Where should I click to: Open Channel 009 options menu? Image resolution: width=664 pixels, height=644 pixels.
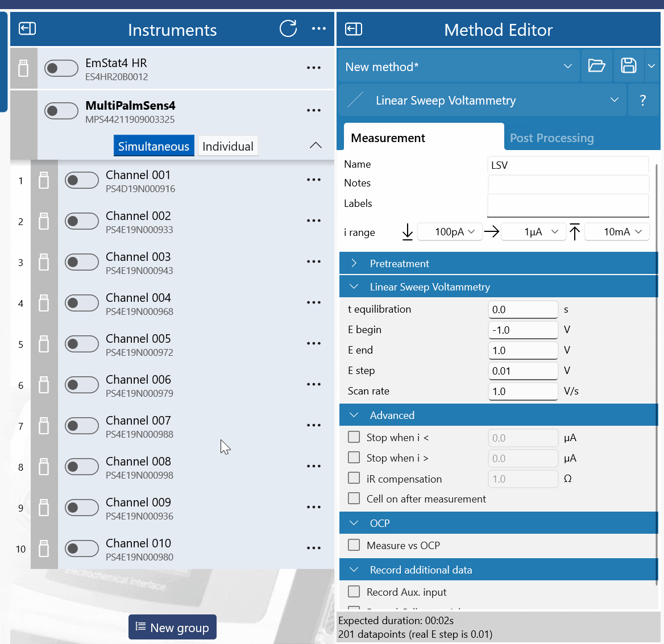313,507
